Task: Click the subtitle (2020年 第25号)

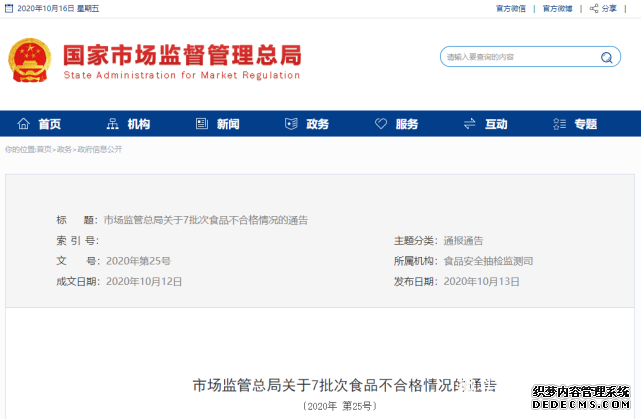Action: (340, 406)
